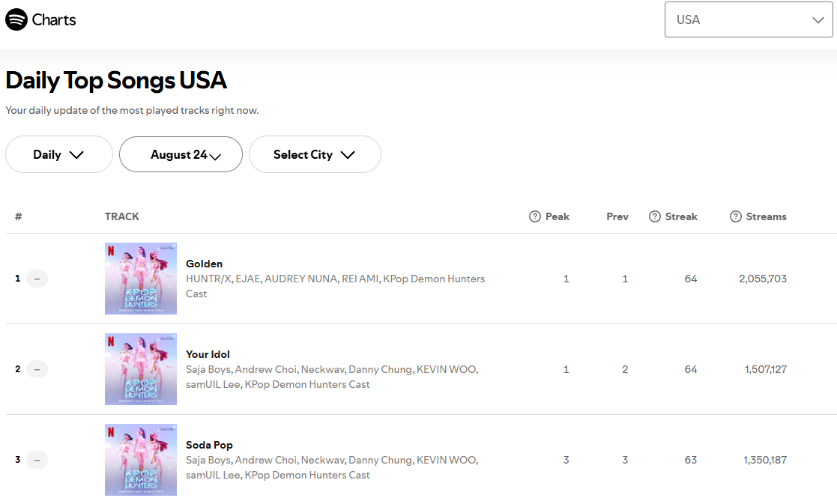The height and width of the screenshot is (504, 837).
Task: Click the position change indicator for rank 3
Action: tap(37, 460)
